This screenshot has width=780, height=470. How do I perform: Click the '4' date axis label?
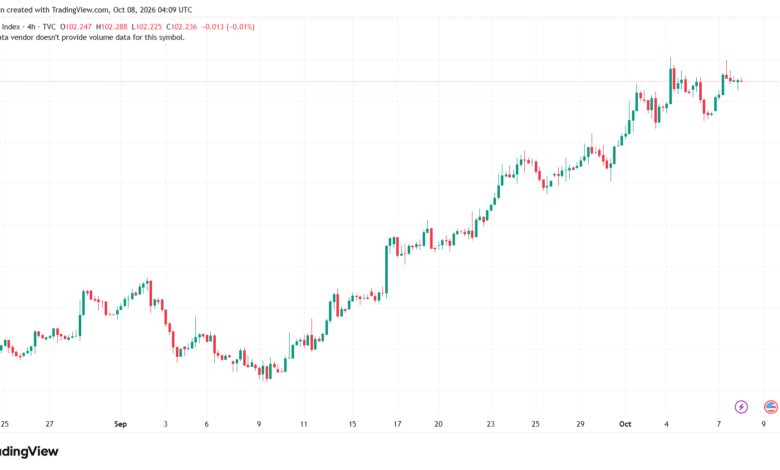[x=667, y=424]
